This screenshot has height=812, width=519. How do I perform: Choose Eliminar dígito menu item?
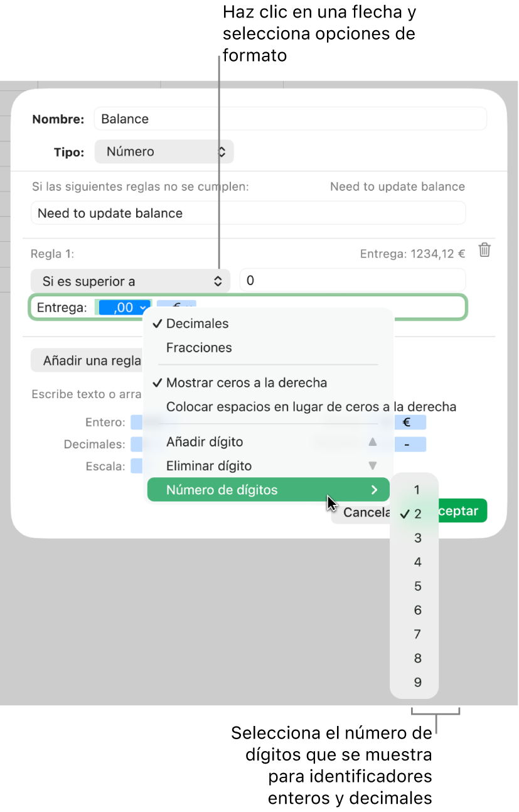[x=268, y=466]
